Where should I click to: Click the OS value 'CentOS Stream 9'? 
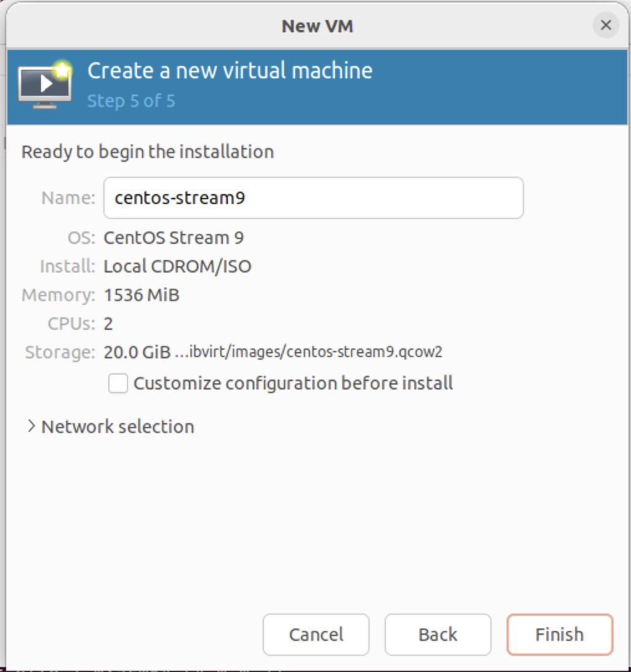(x=174, y=238)
